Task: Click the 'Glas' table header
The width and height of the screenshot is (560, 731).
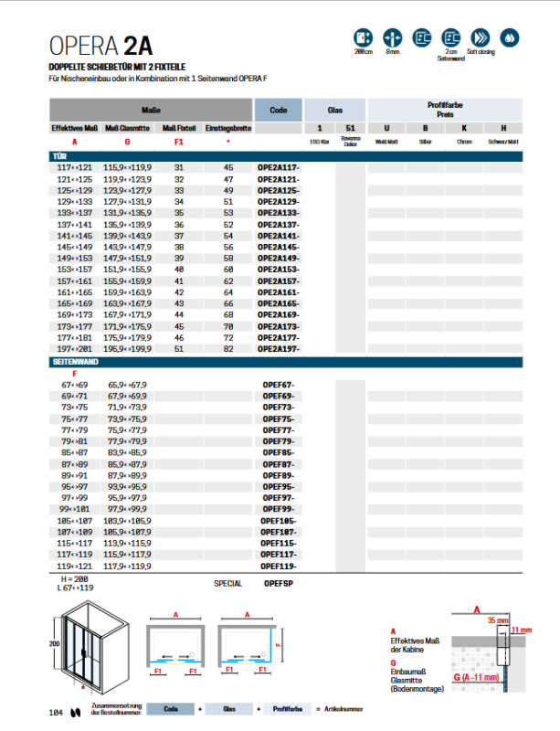Action: pos(334,110)
